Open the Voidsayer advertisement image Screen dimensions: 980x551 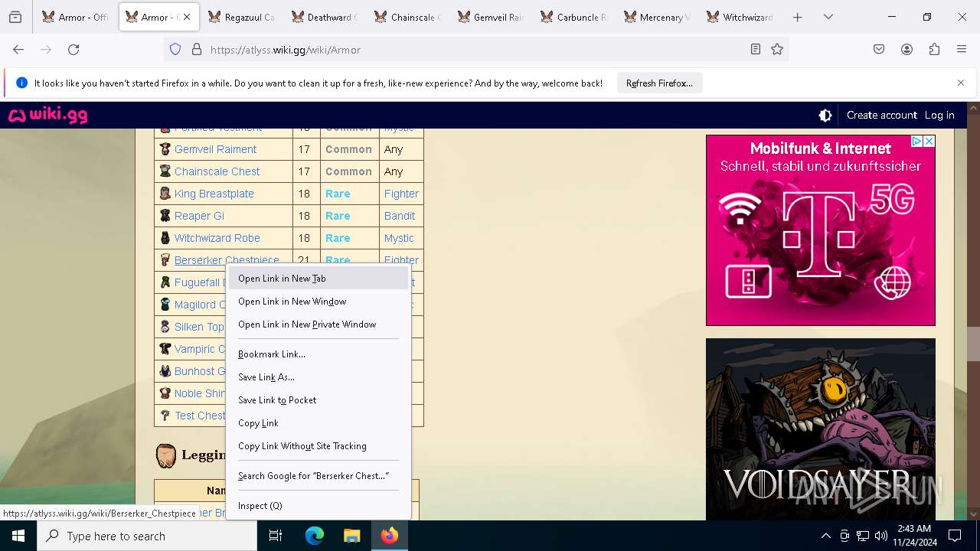(821, 429)
